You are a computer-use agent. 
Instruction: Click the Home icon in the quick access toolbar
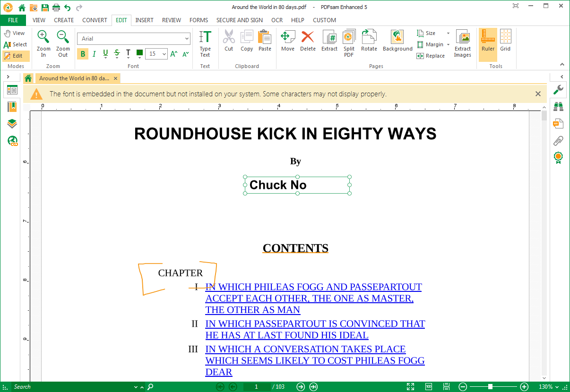(x=22, y=7)
